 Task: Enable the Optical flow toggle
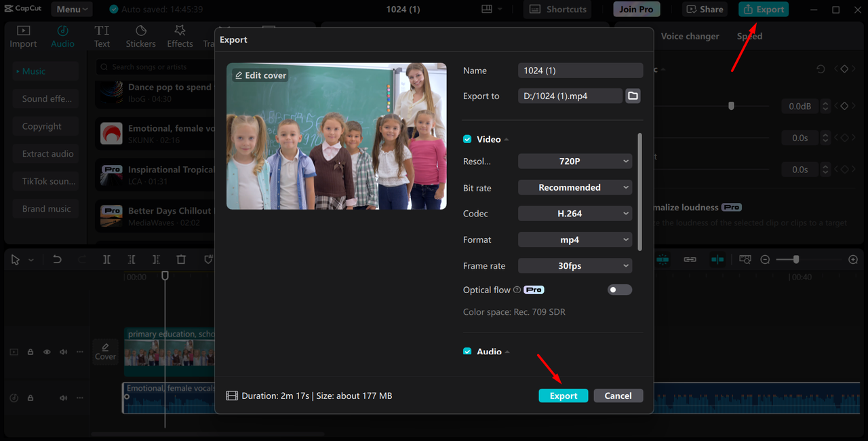pyautogui.click(x=620, y=290)
